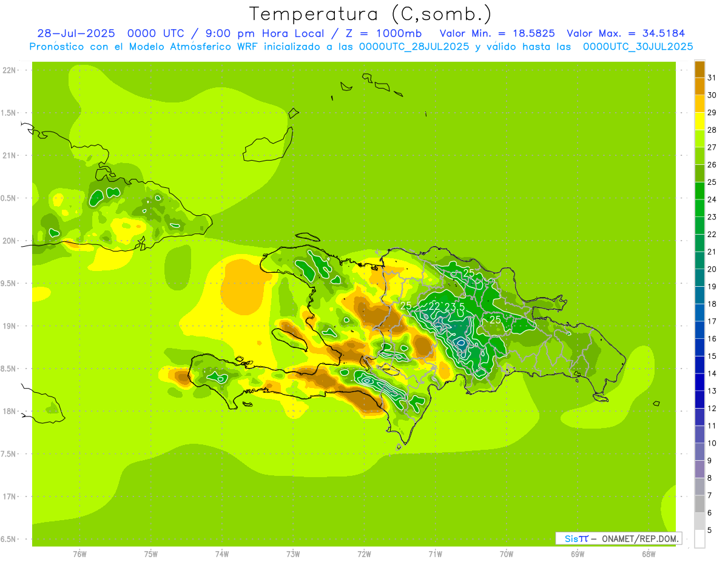Click the '22' contour label on the map
This screenshot has width=728, height=562.
pos(434,307)
